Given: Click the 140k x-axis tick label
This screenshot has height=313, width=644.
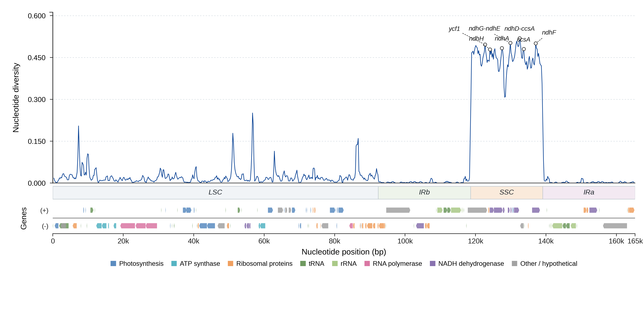Looking at the screenshot, I should coord(546,241).
